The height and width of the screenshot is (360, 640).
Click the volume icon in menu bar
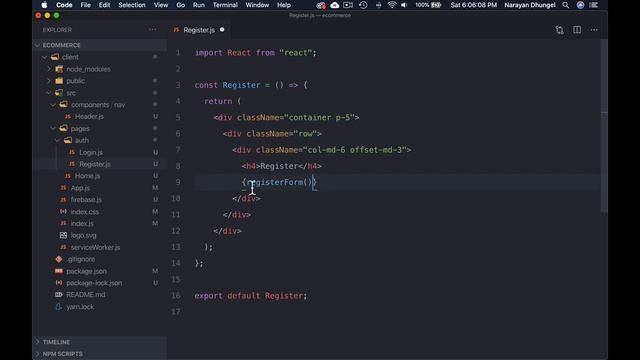point(404,5)
